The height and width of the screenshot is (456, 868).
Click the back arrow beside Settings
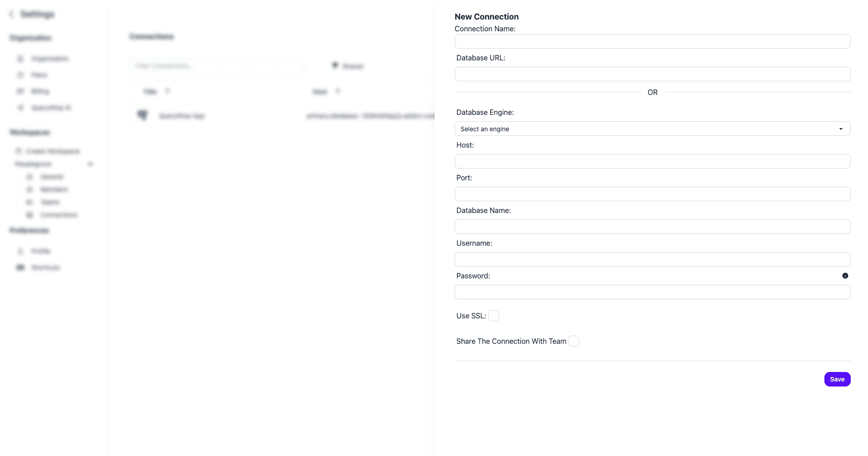[x=11, y=14]
